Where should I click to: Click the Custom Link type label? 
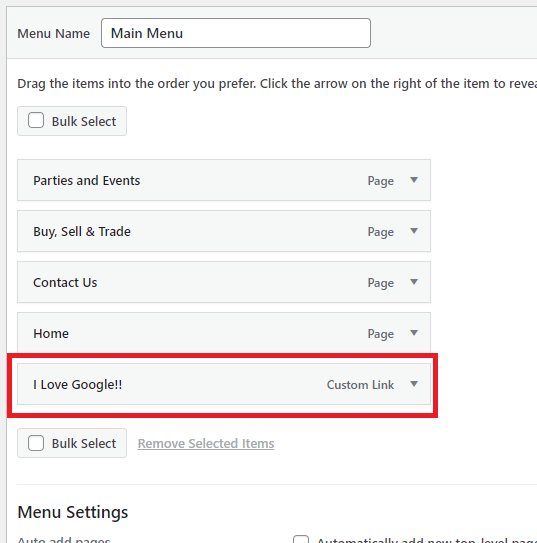[360, 385]
